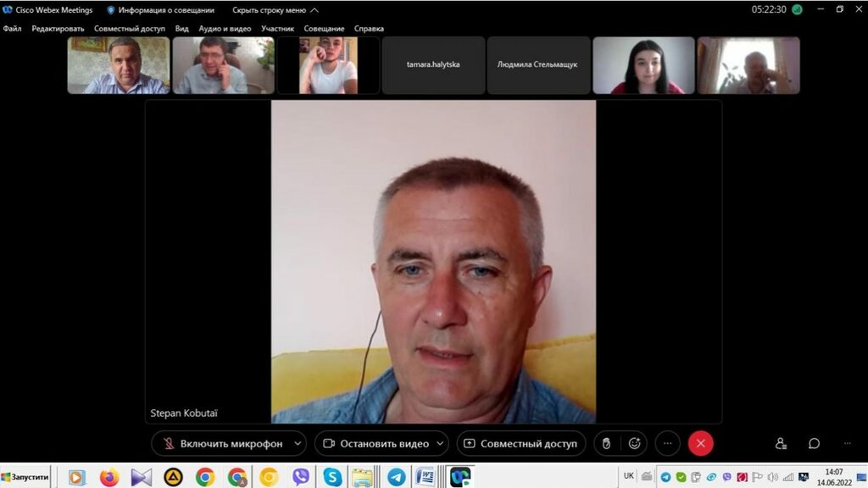
Task: Open the Участник menu
Action: click(277, 29)
